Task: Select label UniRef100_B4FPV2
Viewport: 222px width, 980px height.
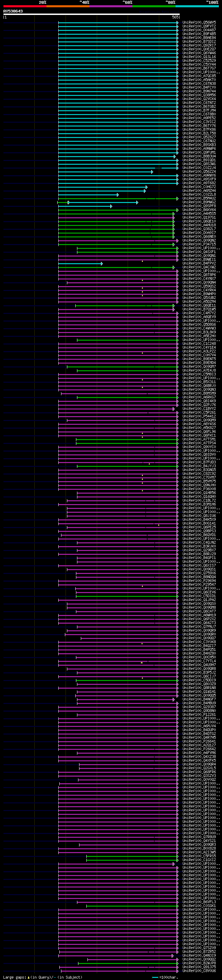Action: click(199, 263)
